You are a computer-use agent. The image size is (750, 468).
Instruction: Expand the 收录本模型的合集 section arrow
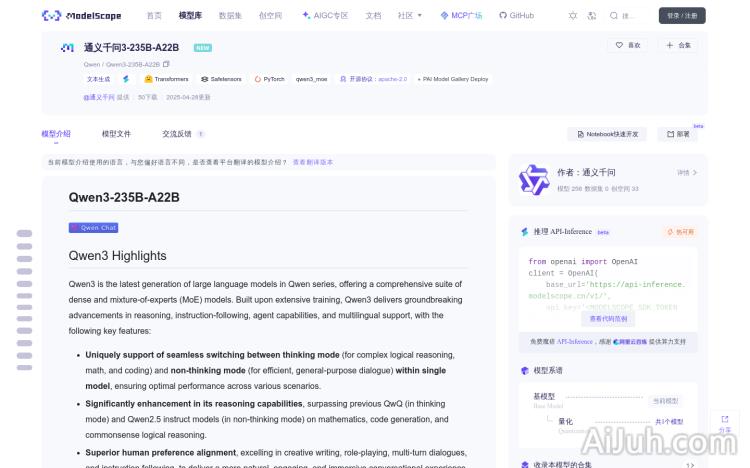pyautogui.click(x=689, y=465)
